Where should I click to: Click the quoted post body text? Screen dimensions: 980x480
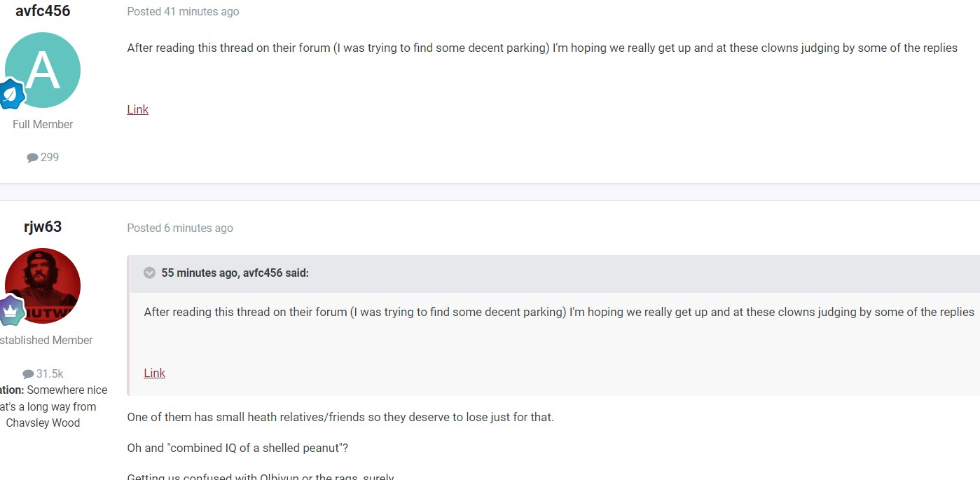click(559, 313)
